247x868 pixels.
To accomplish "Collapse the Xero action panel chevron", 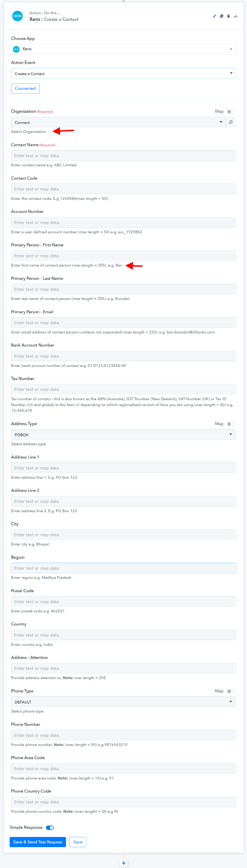I will point(236,16).
